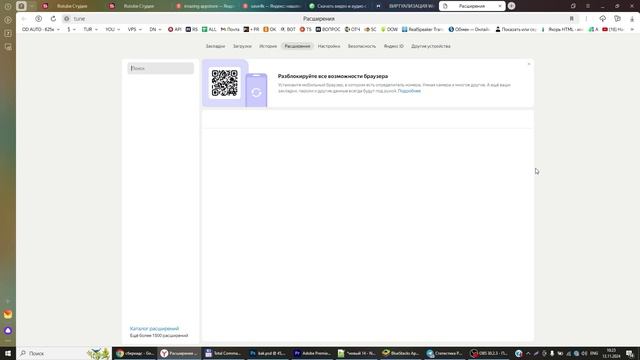
Task: Add a new tab with the plus button
Action: (x=511, y=6)
